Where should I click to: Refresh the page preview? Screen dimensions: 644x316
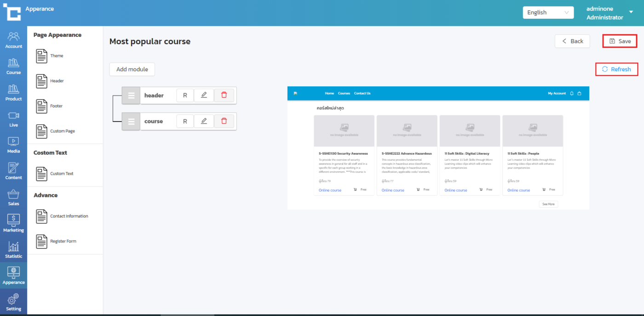616,69
